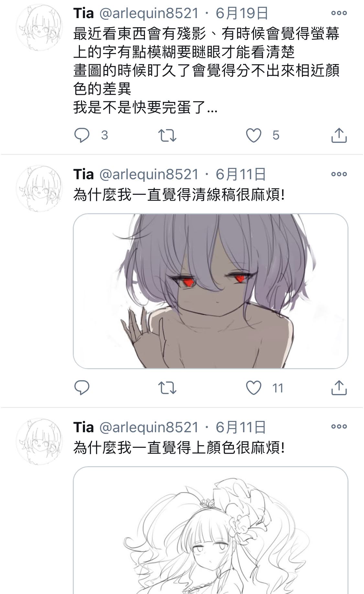Open the purple-haired red-eyed character image
Screen dimensions: 364x594
tap(211, 291)
